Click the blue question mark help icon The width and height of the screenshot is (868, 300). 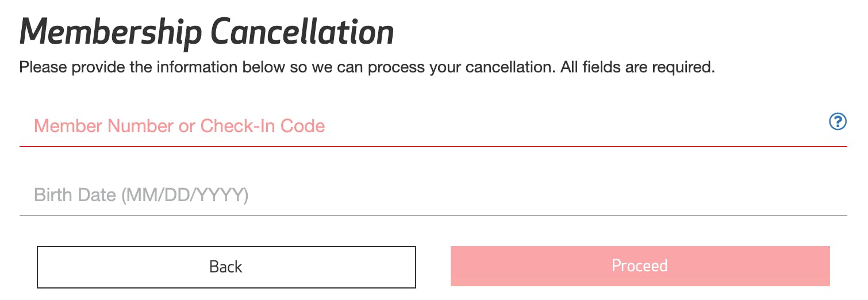click(838, 121)
